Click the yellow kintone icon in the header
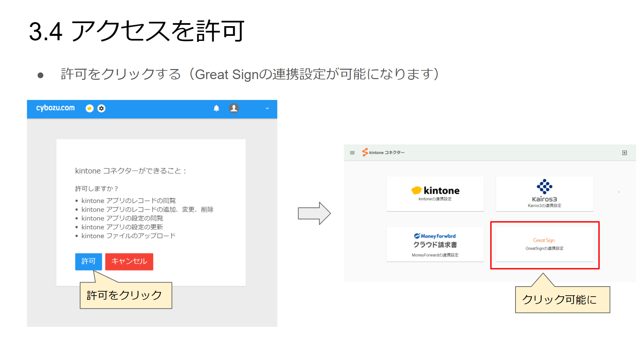The width and height of the screenshot is (644, 362). 89,108
